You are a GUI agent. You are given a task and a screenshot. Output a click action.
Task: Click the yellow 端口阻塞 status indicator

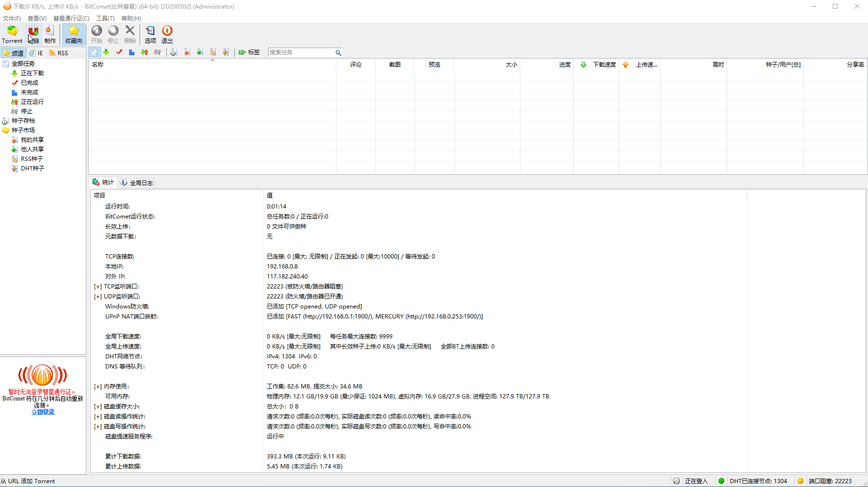800,481
